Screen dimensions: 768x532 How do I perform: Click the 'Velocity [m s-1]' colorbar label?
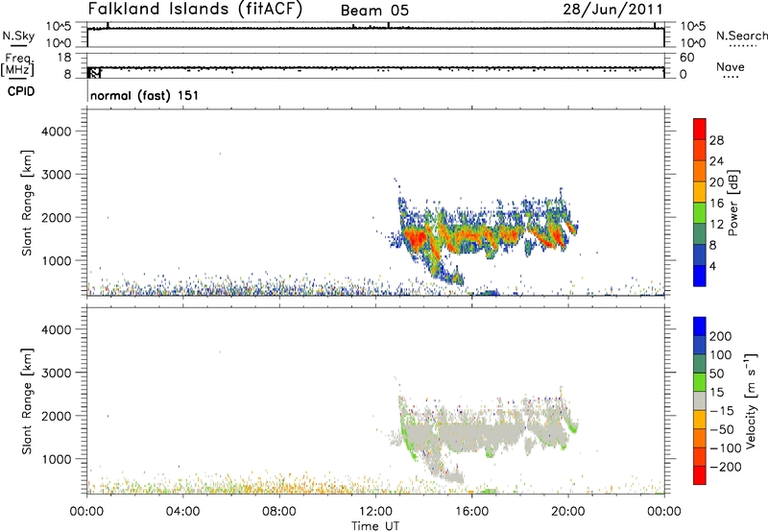point(751,400)
